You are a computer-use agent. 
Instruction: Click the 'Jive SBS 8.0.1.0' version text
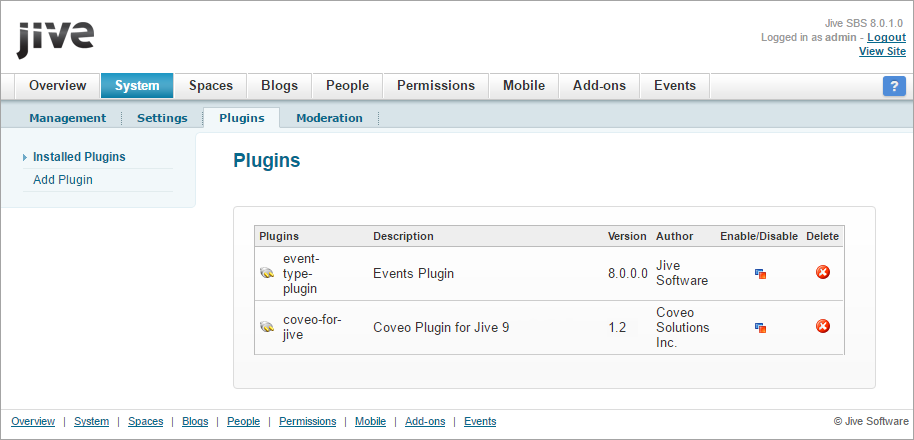tap(865, 23)
